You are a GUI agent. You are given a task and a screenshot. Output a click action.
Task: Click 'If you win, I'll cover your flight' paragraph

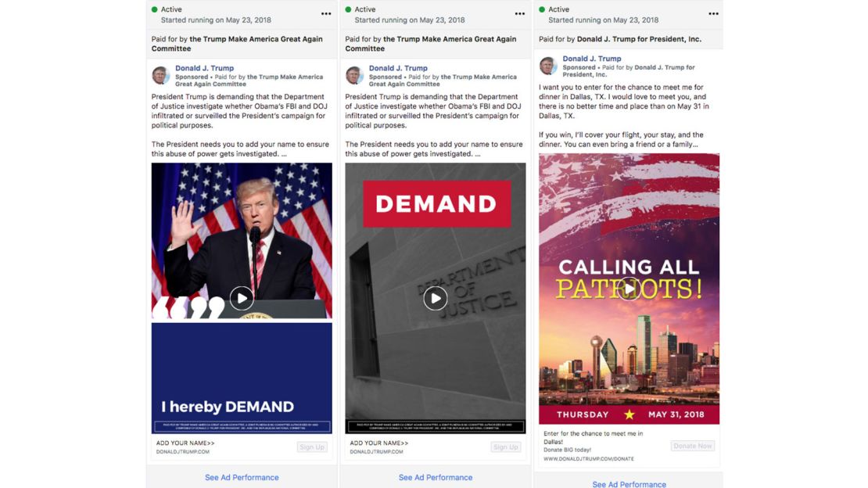[621, 139]
